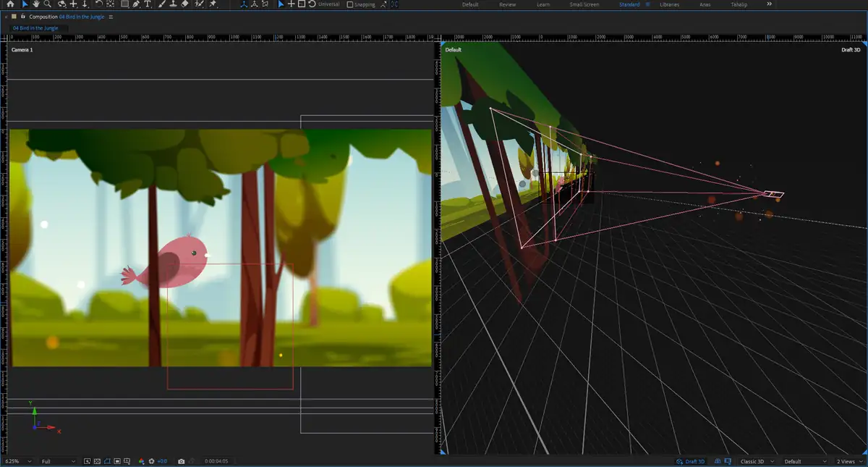The image size is (868, 467).
Task: Select the Type tool
Action: pyautogui.click(x=148, y=4)
